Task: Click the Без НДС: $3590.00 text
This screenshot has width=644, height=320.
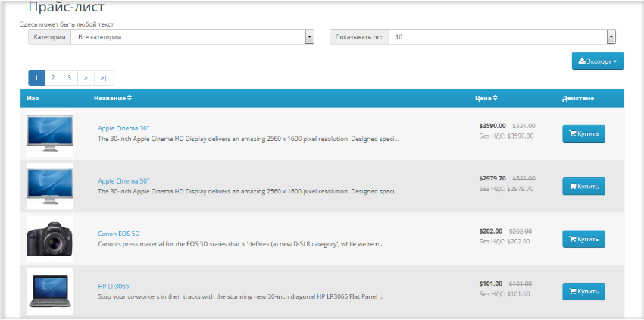Action: pos(506,136)
